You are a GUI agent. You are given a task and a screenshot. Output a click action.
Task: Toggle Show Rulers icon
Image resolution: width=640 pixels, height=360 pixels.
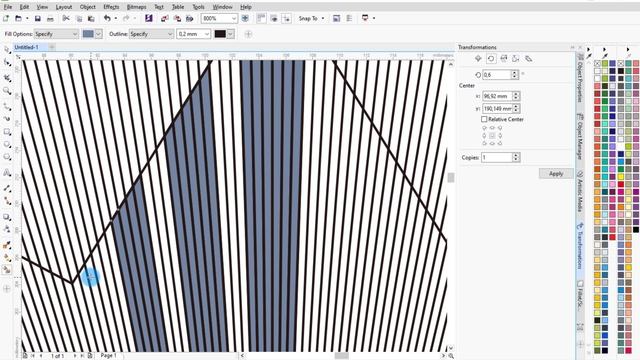click(261, 18)
